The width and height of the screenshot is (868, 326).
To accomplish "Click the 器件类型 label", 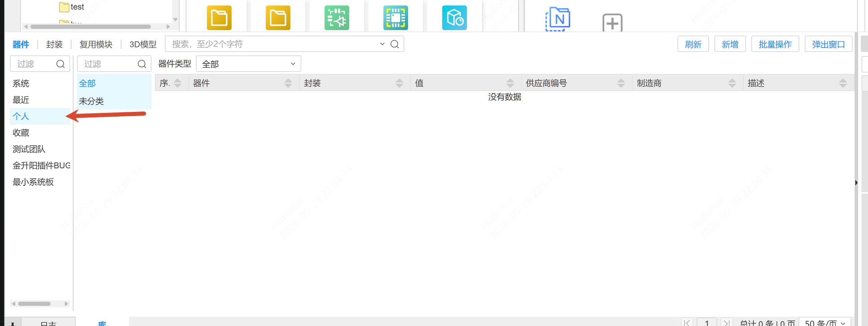I will (x=174, y=64).
